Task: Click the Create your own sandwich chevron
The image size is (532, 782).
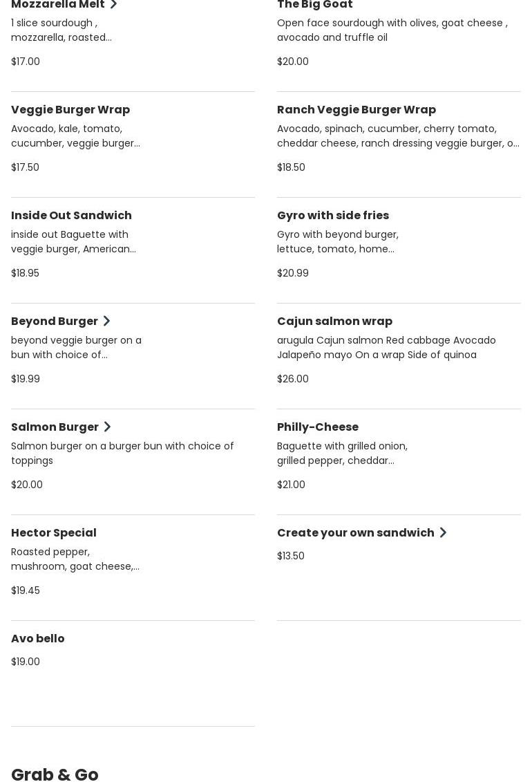Action: (x=443, y=532)
